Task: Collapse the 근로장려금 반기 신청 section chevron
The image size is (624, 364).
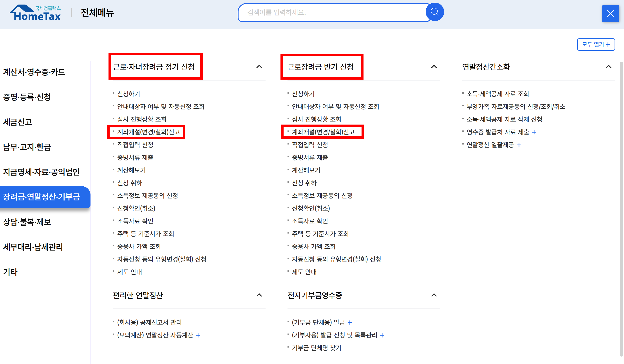Action: tap(434, 66)
